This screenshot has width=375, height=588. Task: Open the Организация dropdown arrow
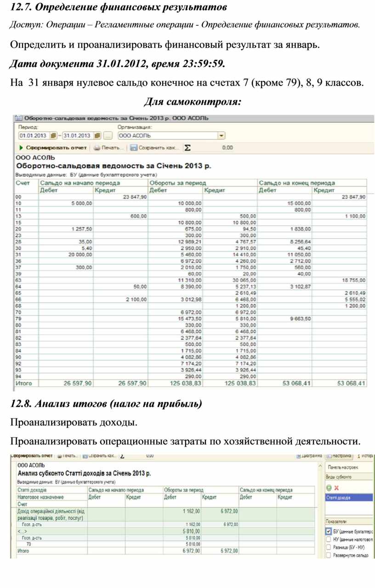[x=221, y=136]
